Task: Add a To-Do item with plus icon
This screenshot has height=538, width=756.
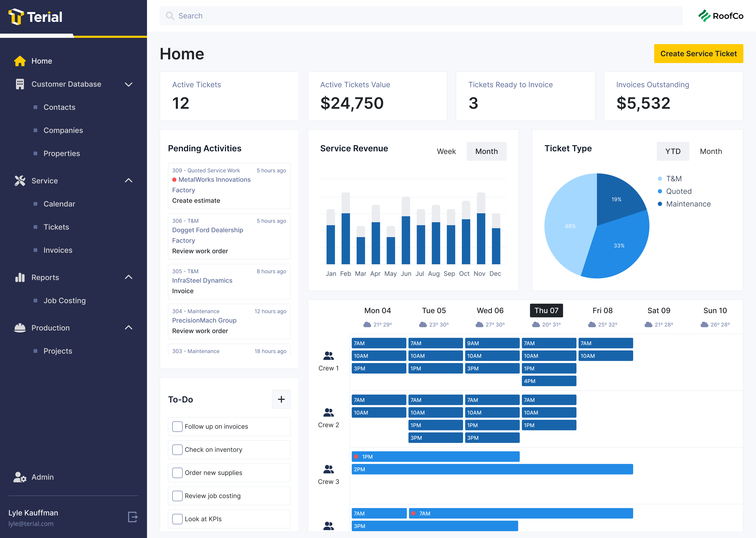Action: (x=281, y=399)
